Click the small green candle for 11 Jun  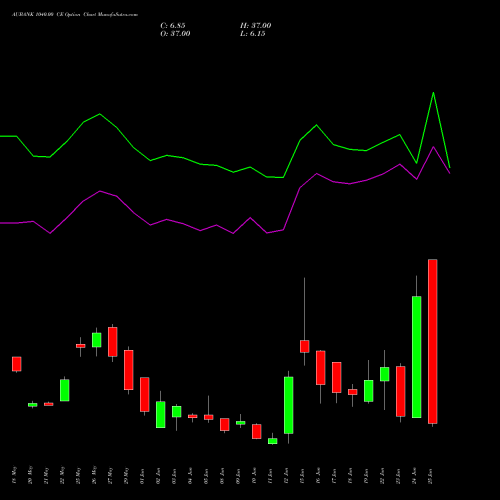273,441
